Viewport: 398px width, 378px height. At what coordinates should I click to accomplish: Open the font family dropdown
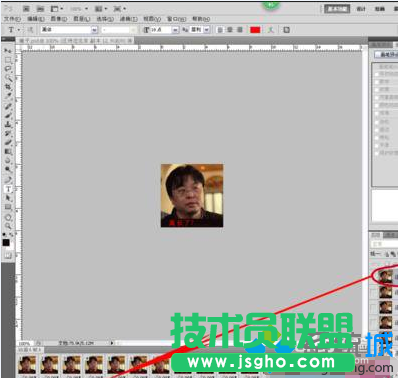coord(69,30)
